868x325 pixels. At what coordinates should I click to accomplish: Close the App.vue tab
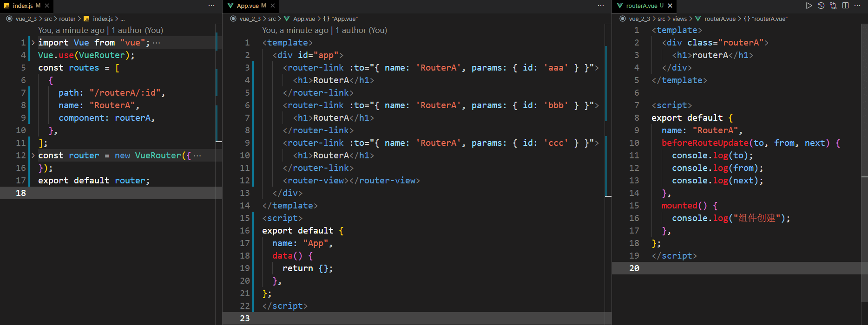coord(273,6)
